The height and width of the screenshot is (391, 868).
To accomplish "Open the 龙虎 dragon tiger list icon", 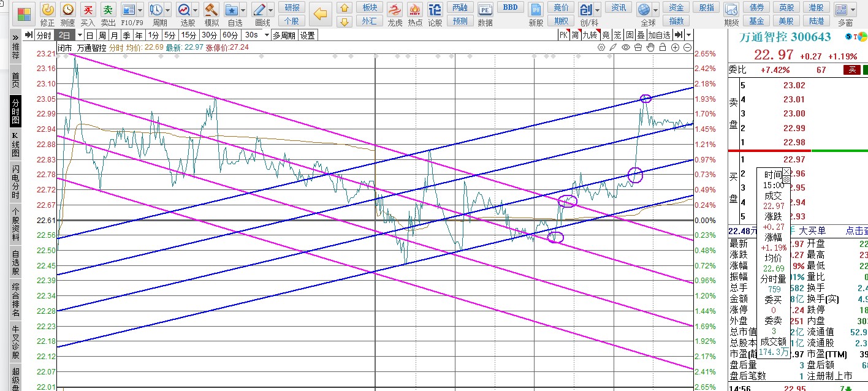I will click(395, 10).
